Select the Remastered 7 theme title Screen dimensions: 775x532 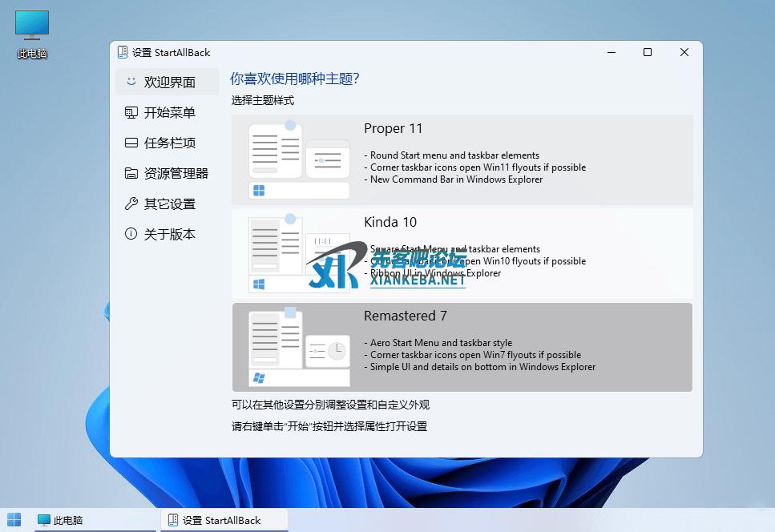(405, 316)
